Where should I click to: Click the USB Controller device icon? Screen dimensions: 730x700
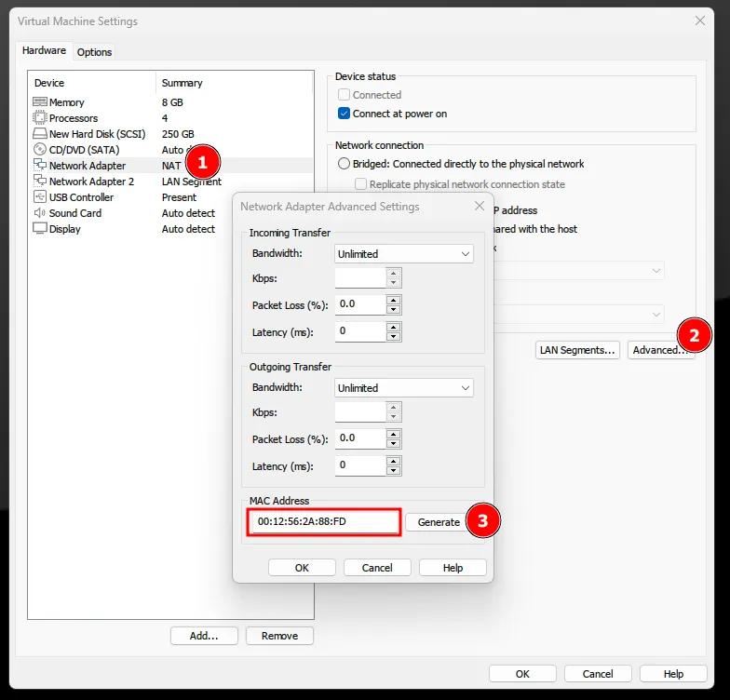pos(39,197)
